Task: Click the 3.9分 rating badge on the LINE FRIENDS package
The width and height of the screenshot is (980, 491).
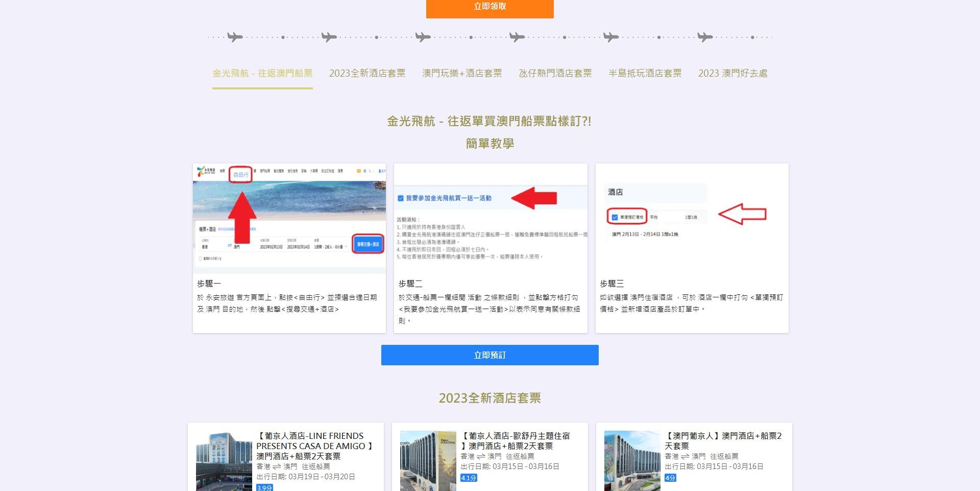Action: coord(265,488)
